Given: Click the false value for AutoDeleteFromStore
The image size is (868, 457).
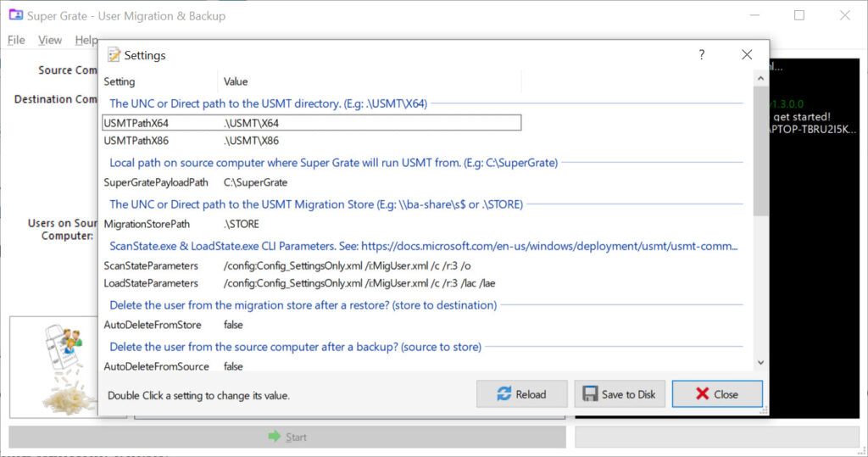Looking at the screenshot, I should point(233,325).
